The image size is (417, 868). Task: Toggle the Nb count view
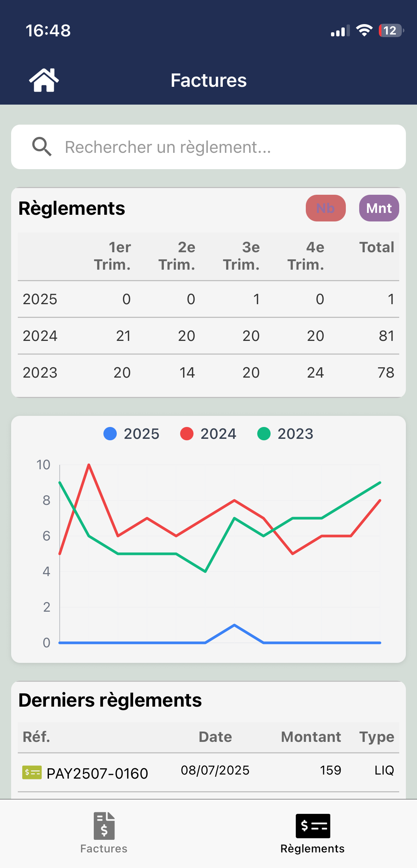click(x=325, y=208)
